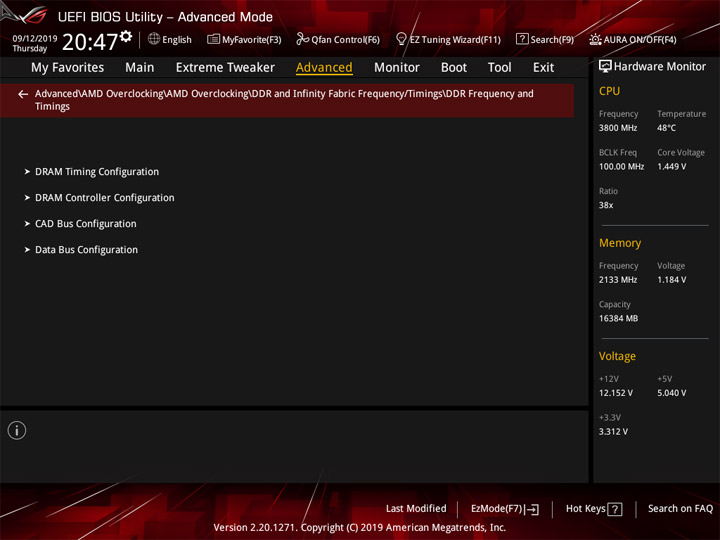Open the clock settings gear icon
This screenshot has height=540, width=720.
(126, 36)
